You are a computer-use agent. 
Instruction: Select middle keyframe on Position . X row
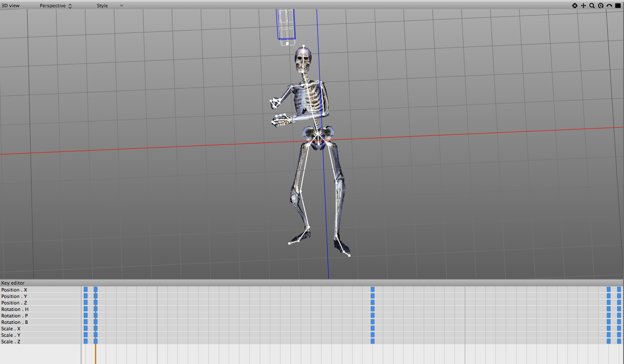click(x=372, y=290)
